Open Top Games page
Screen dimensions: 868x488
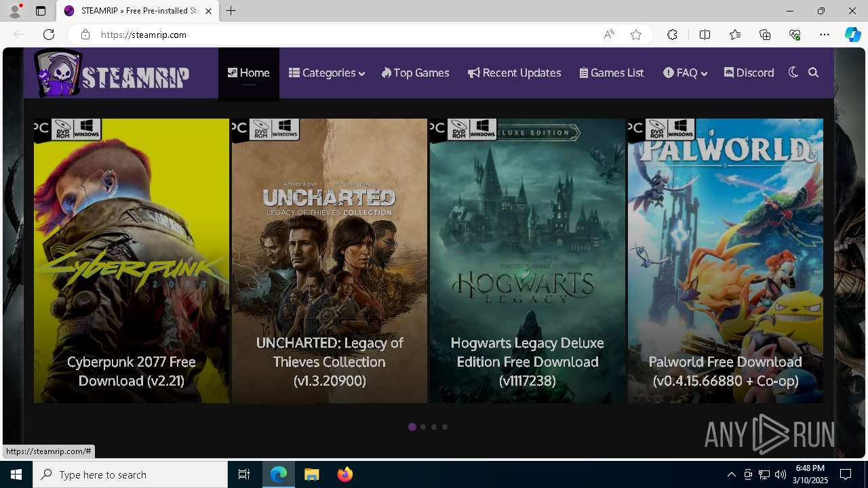point(415,73)
